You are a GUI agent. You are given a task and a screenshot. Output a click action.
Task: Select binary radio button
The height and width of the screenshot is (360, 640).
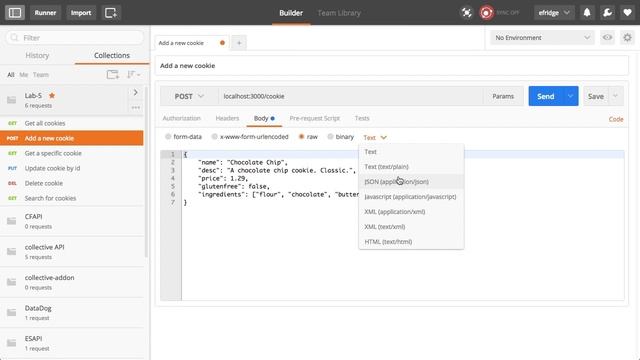[x=330, y=137]
